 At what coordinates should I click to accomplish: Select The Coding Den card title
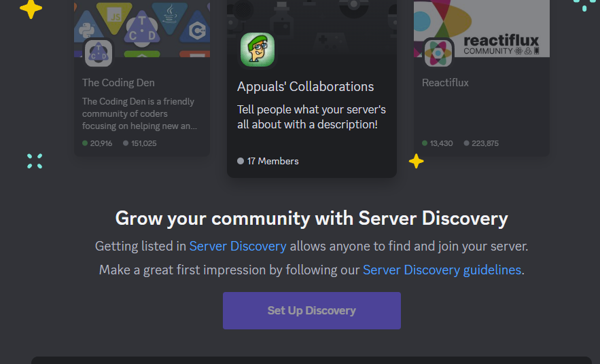pyautogui.click(x=118, y=83)
